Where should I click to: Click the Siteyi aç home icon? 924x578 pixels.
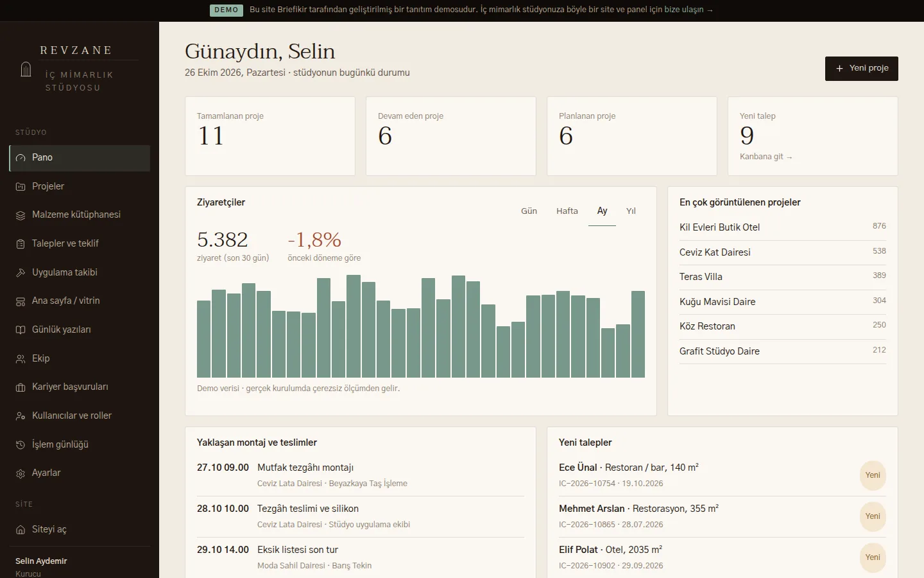coord(21,530)
